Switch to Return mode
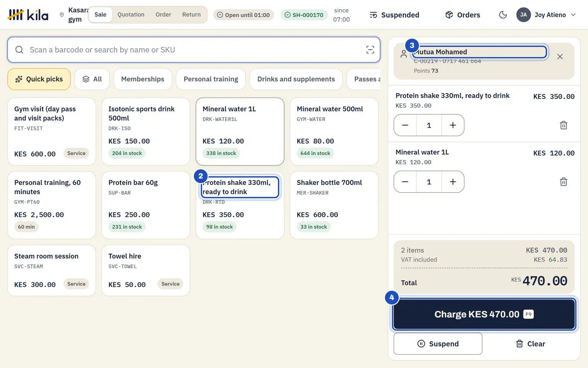This screenshot has width=588, height=368. tap(192, 15)
